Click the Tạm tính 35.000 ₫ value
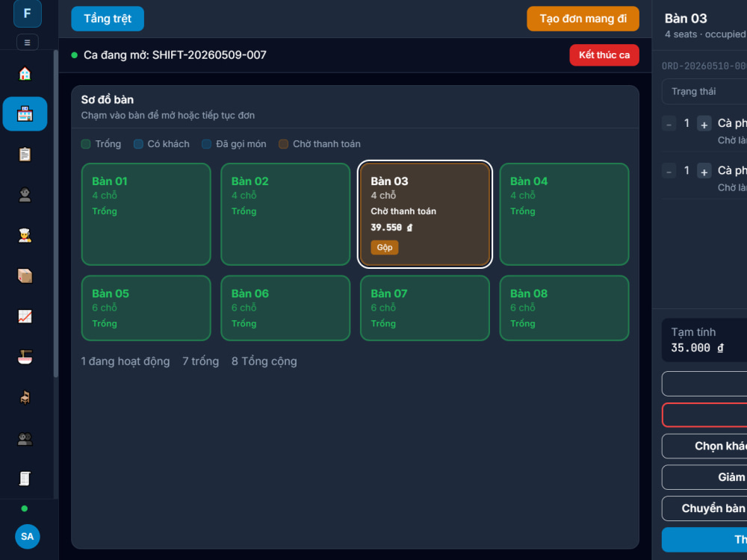This screenshot has width=747, height=560. (x=697, y=348)
